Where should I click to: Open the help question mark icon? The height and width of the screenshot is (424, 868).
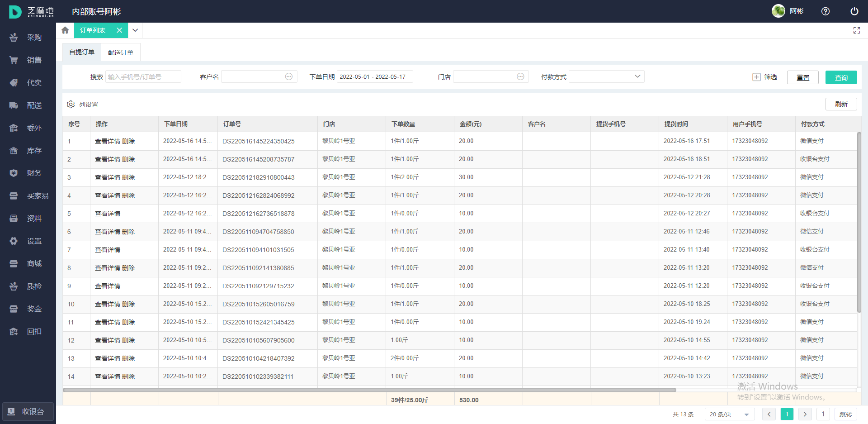point(826,11)
